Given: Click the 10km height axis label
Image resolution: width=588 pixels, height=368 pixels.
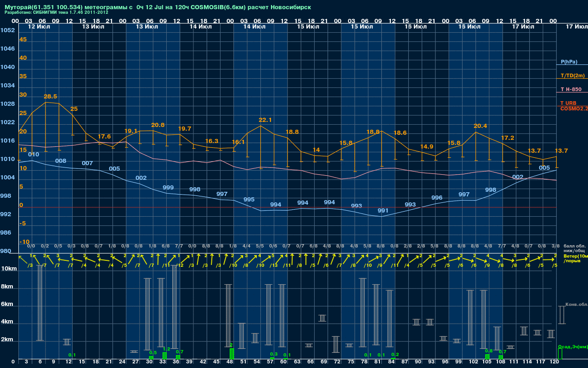Looking at the screenshot, I should click(x=8, y=268).
